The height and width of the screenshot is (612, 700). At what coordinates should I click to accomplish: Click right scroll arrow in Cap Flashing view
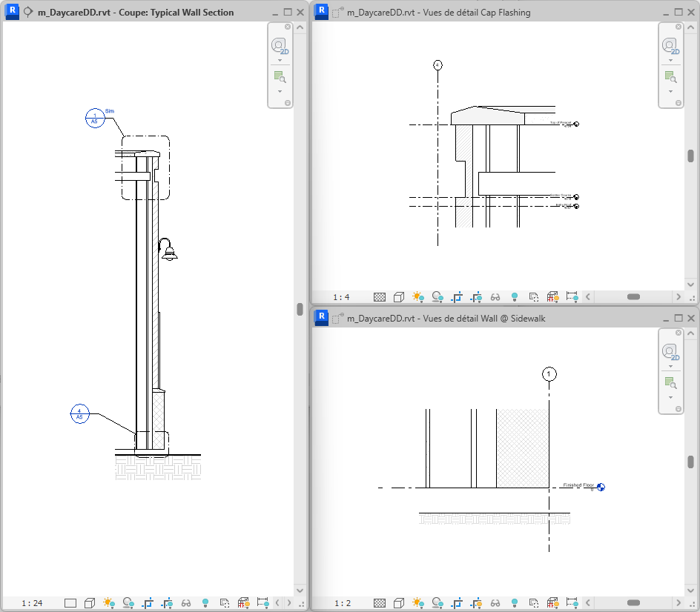tap(678, 297)
